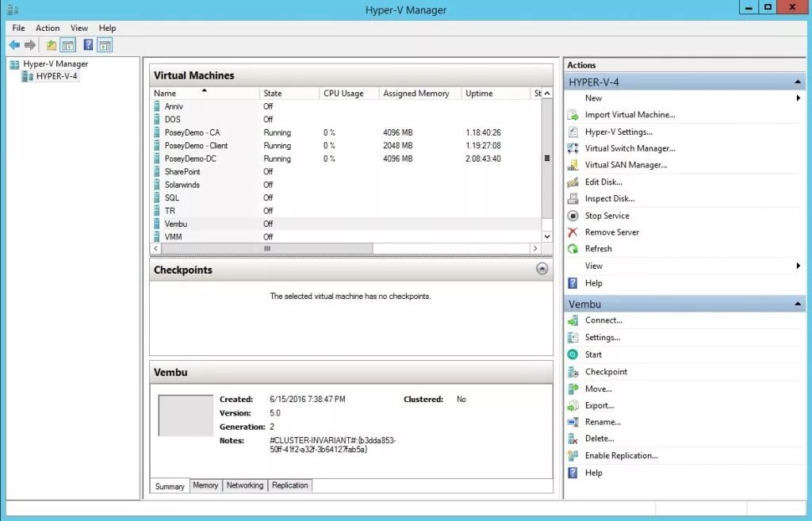Open the Help menu in menu bar

[x=107, y=28]
